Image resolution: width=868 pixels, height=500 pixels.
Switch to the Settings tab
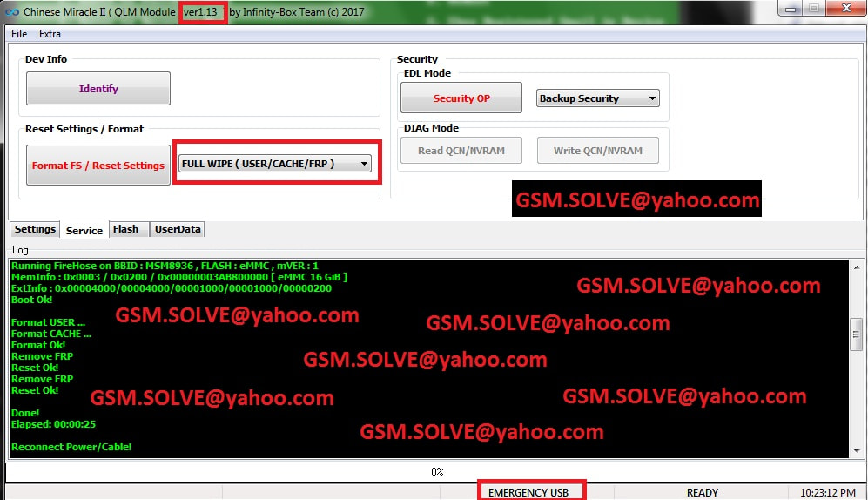point(35,230)
